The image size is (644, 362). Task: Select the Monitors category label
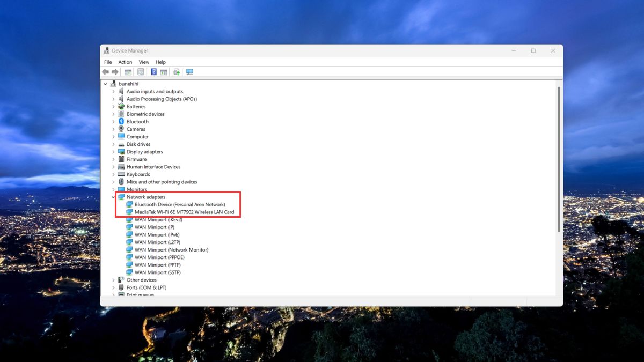coord(137,189)
